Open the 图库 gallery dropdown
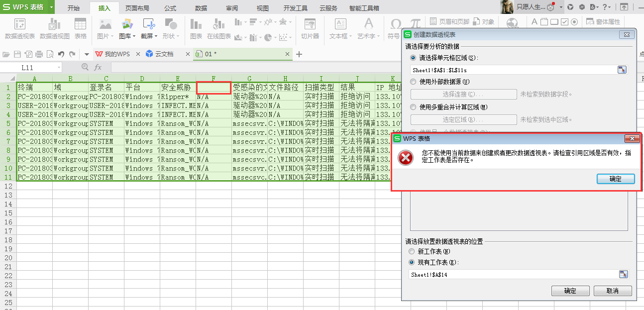The height and width of the screenshot is (310, 644). [x=134, y=36]
